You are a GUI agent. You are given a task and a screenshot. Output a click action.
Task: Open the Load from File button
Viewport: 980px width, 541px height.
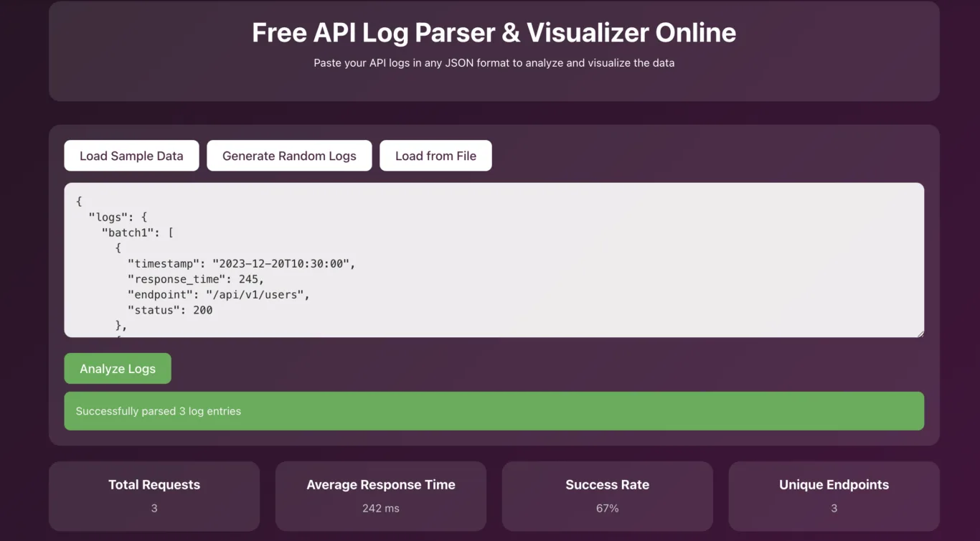435,156
